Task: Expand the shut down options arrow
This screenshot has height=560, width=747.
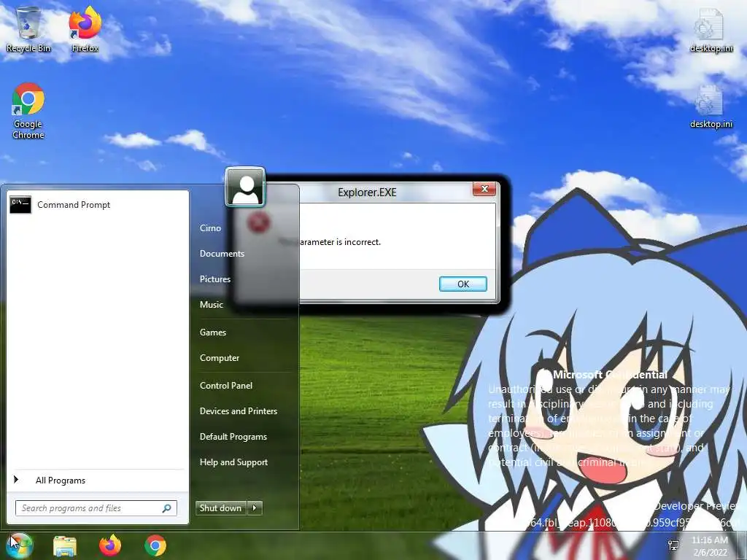Action: coord(255,508)
